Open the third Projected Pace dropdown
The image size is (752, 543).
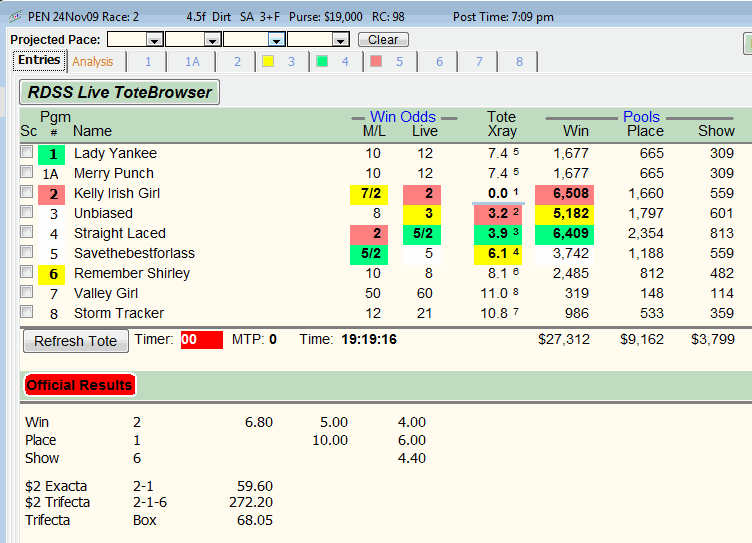tap(276, 40)
